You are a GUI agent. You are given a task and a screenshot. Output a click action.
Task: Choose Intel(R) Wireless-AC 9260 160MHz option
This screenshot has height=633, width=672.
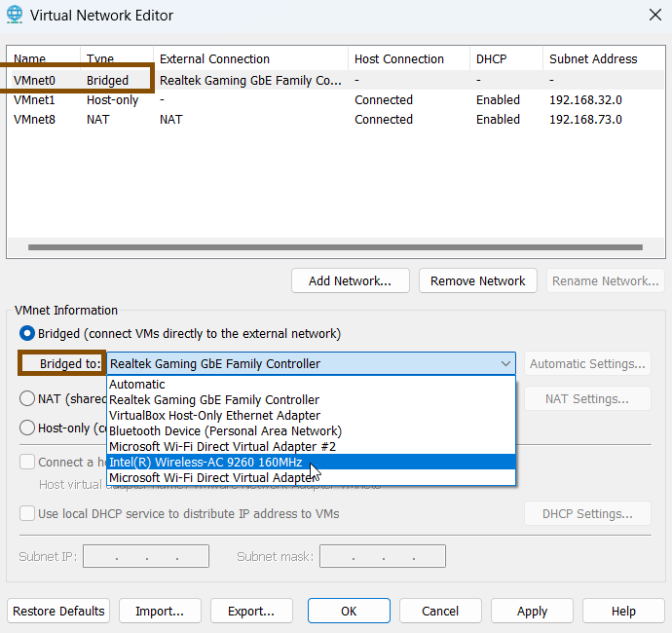(x=311, y=462)
